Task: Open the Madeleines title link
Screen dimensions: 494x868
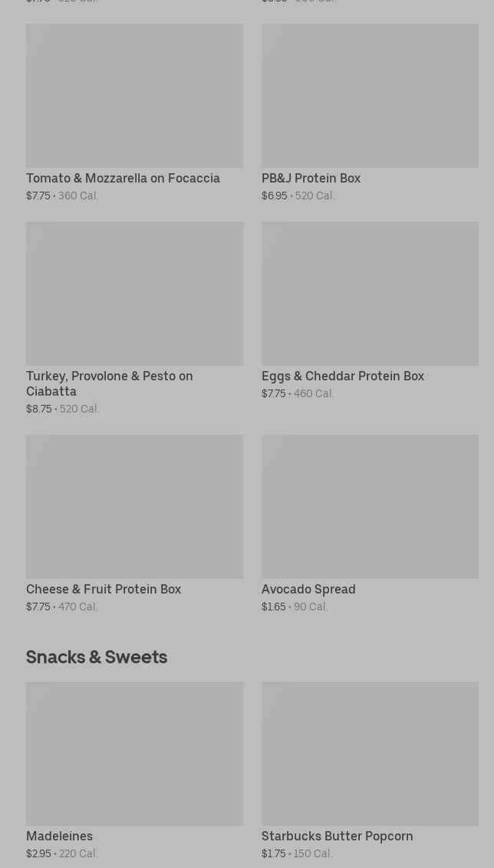Action: (x=59, y=837)
